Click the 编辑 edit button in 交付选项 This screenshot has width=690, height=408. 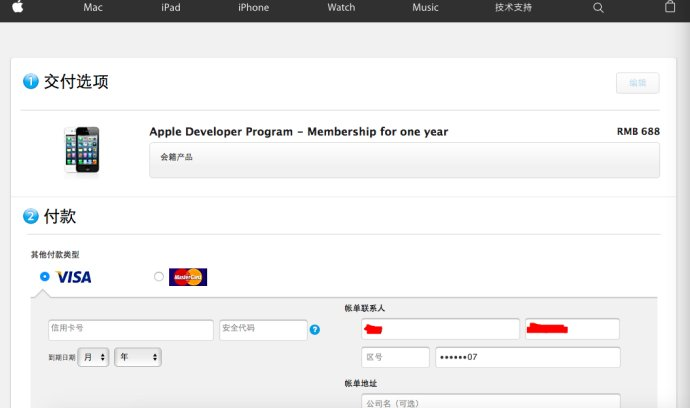tap(638, 83)
